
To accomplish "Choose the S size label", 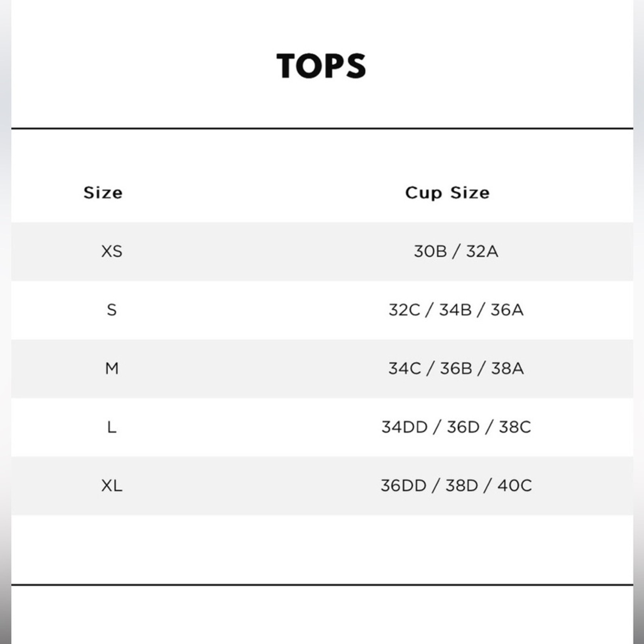I will point(111,310).
